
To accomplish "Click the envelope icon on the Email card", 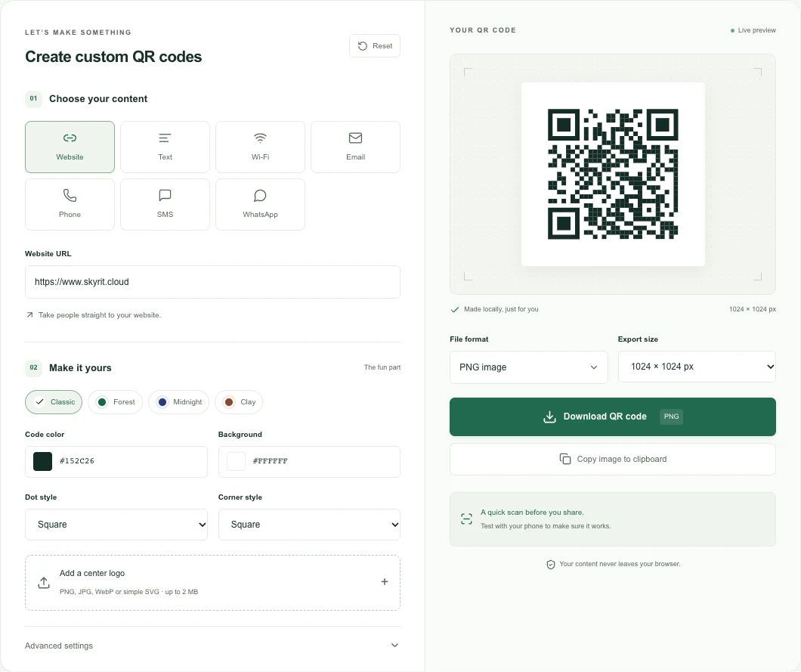I will pos(356,138).
